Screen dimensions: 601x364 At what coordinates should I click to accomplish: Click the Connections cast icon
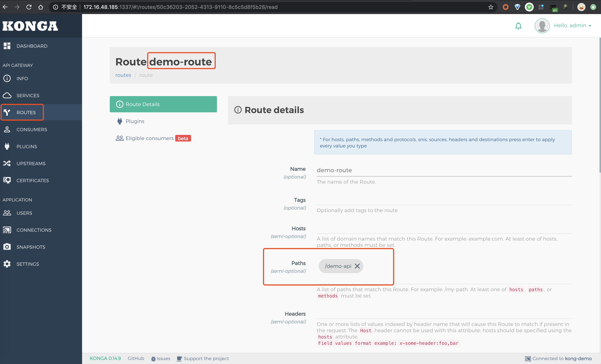(7, 230)
